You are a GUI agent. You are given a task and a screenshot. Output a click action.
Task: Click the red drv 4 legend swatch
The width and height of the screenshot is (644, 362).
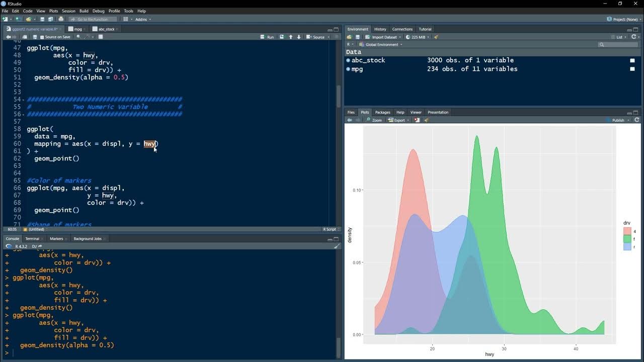click(x=627, y=231)
